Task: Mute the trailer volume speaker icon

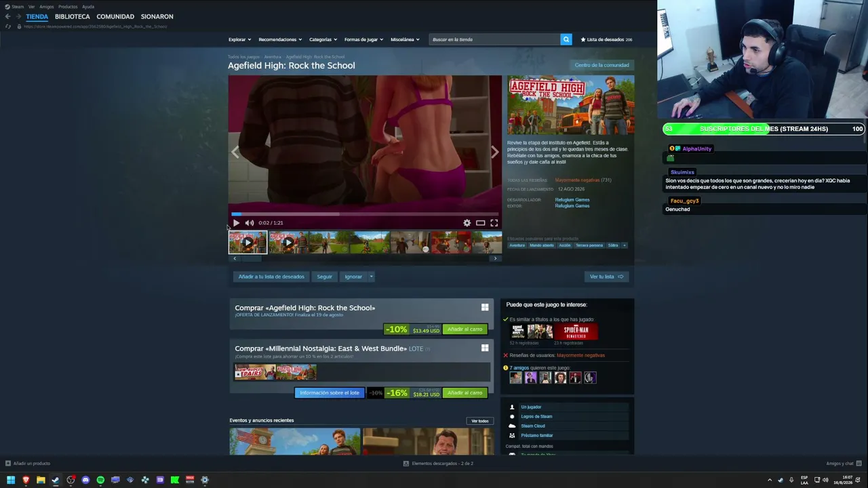Action: point(249,223)
